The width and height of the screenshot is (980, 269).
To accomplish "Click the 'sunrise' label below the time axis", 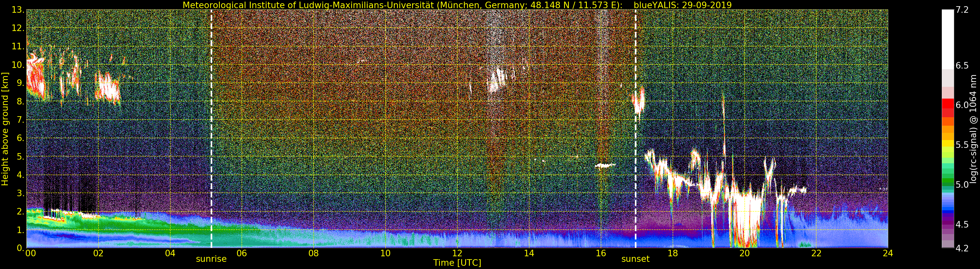I will pyautogui.click(x=211, y=259).
